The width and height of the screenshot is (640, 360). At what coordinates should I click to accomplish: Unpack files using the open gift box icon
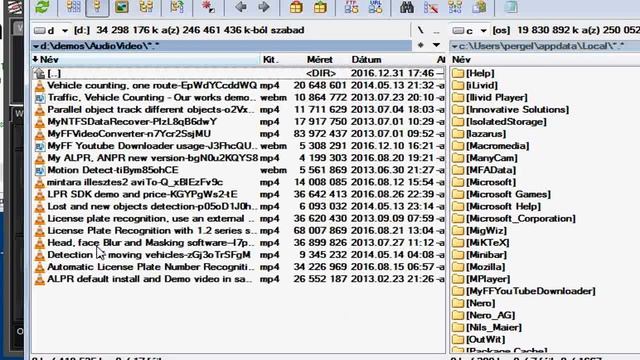[320, 7]
